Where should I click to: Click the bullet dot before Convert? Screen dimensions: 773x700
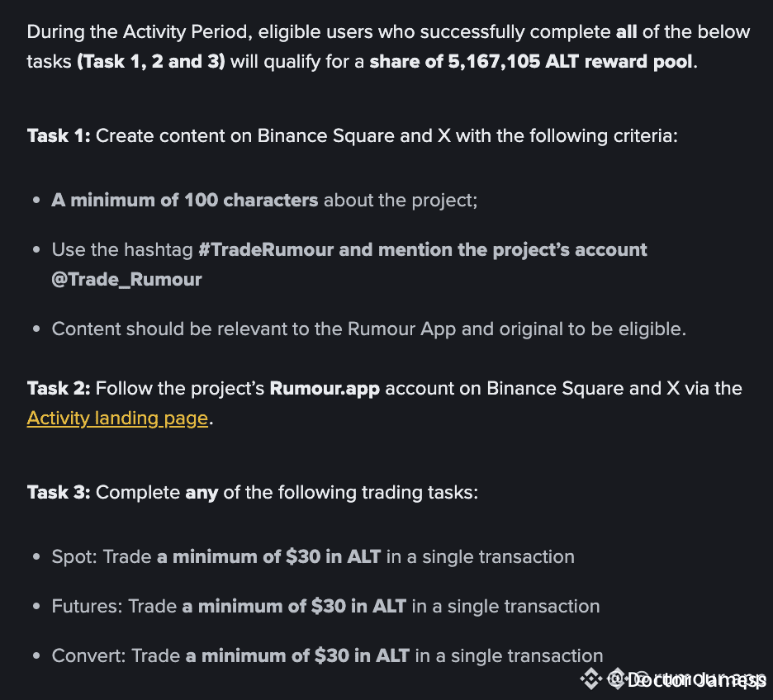coord(36,656)
